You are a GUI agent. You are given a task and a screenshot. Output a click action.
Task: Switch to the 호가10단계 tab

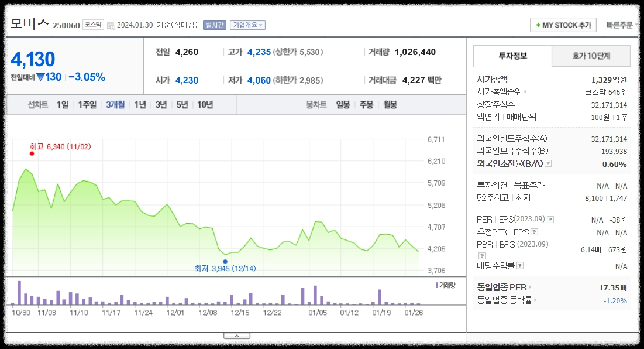(591, 56)
